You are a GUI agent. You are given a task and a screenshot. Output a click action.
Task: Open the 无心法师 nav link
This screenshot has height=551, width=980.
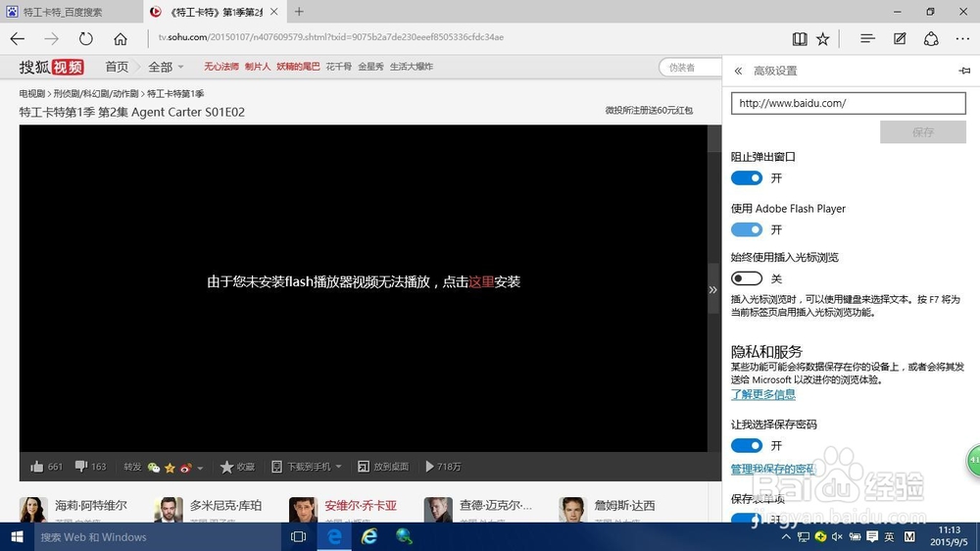click(x=220, y=67)
